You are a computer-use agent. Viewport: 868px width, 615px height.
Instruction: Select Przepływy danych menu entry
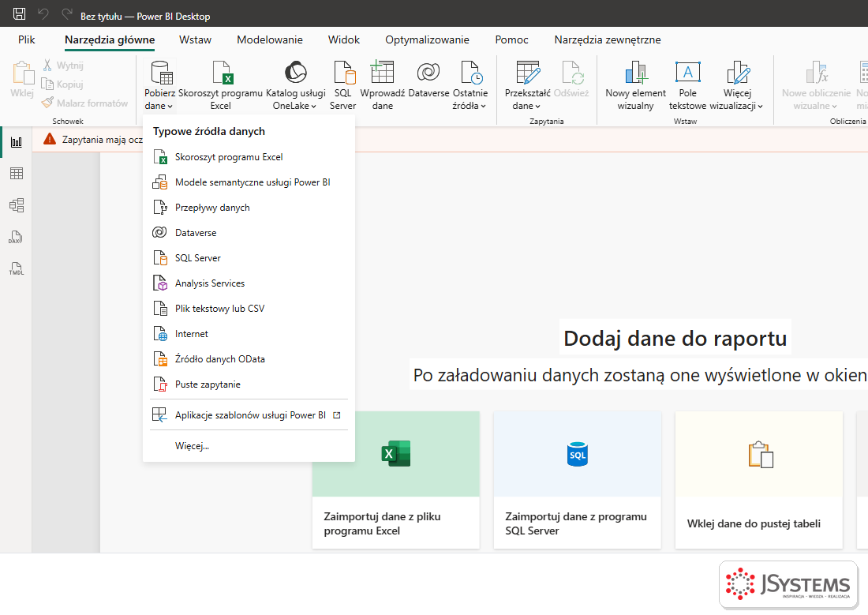249,208
